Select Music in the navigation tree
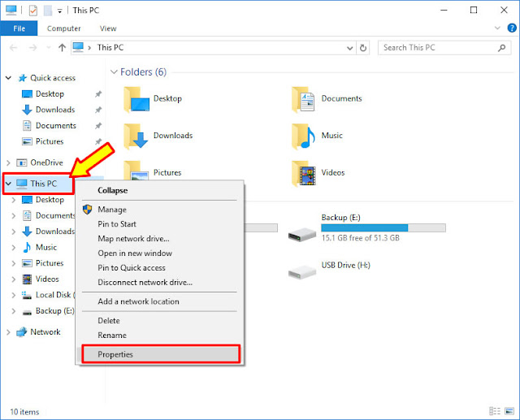This screenshot has width=520, height=420. tap(46, 247)
